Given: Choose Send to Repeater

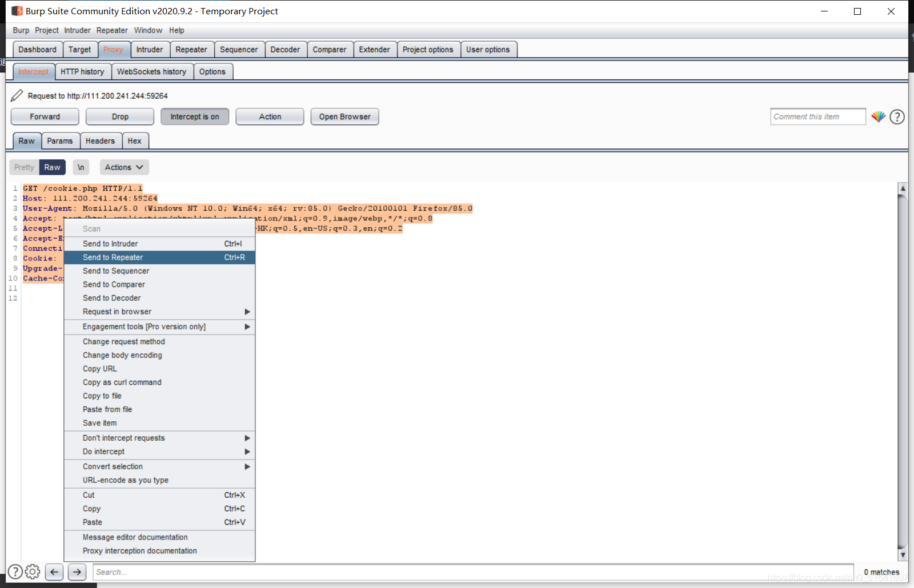Looking at the screenshot, I should pyautogui.click(x=159, y=257).
